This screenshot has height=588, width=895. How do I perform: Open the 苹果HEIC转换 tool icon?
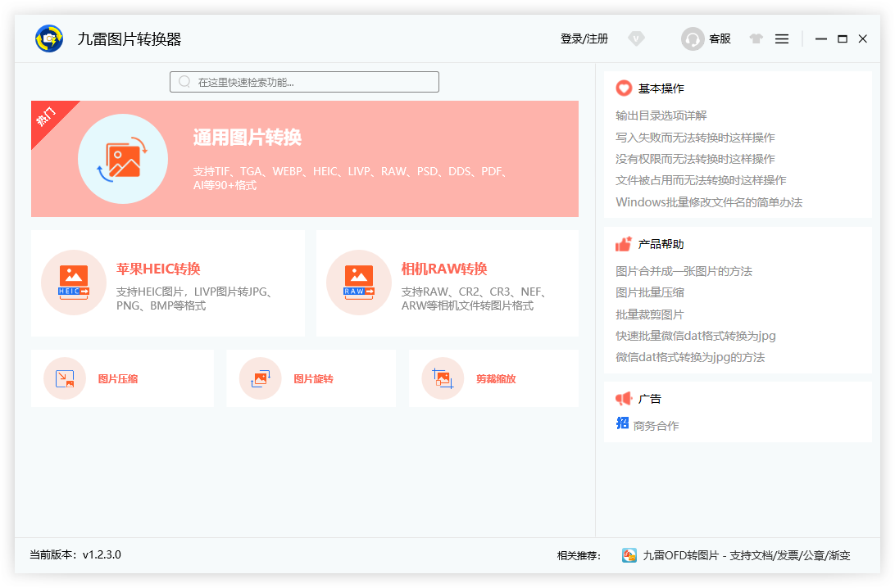[74, 283]
